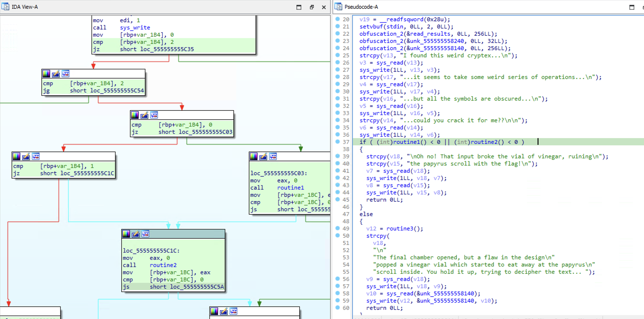Screen dimensions: 644x319
Task: Click routine1() in the pseudocode if-statement
Action: click(410, 142)
